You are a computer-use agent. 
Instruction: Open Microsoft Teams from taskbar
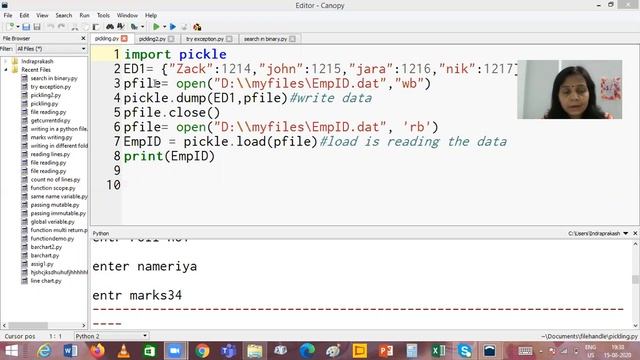click(x=228, y=351)
